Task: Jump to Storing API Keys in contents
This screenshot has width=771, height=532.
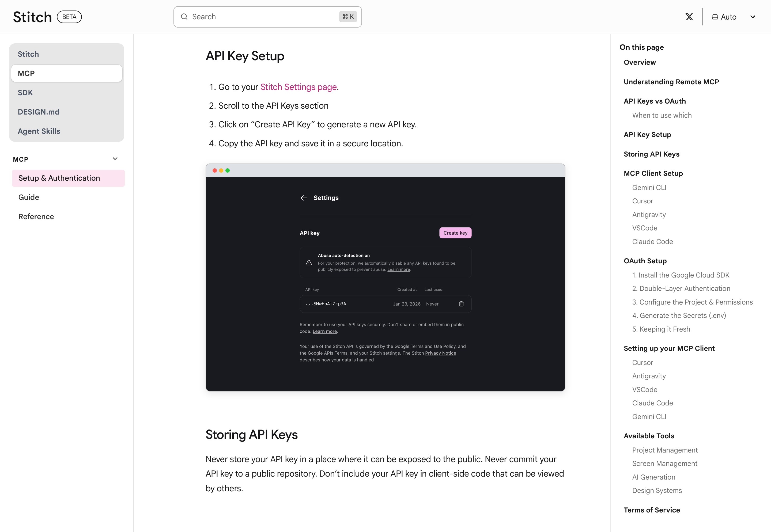Action: [651, 154]
